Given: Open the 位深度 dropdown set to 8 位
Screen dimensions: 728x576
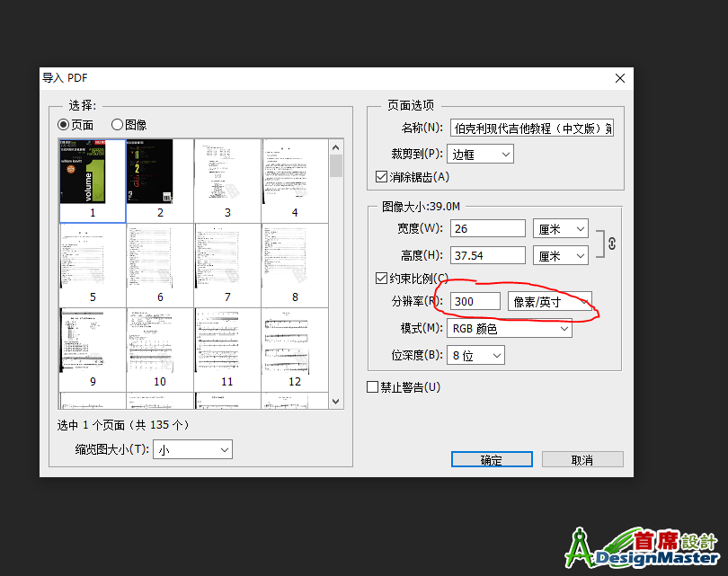Looking at the screenshot, I should [x=475, y=356].
